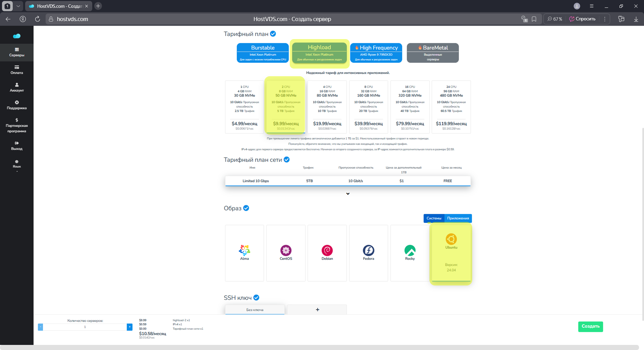Image resolution: width=644 pixels, height=350 pixels.
Task: Choose the Burstable plan tab
Action: point(263,53)
